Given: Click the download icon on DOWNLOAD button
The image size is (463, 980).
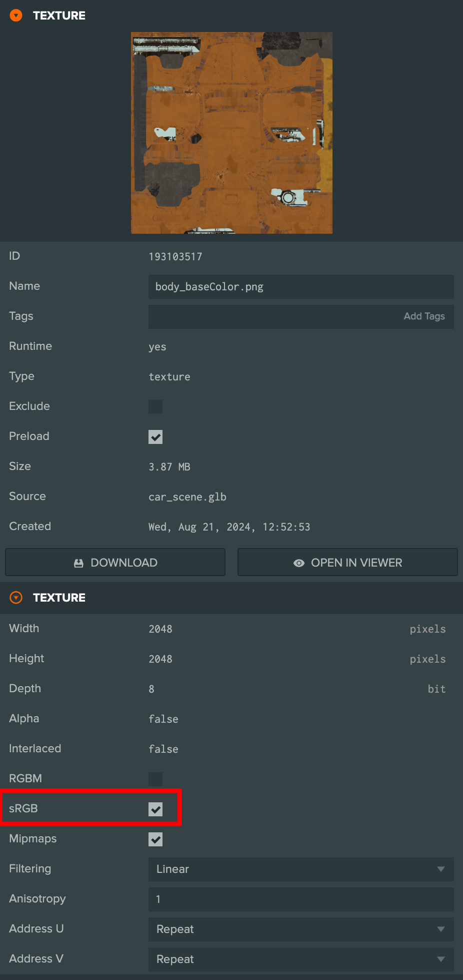Looking at the screenshot, I should 78,563.
